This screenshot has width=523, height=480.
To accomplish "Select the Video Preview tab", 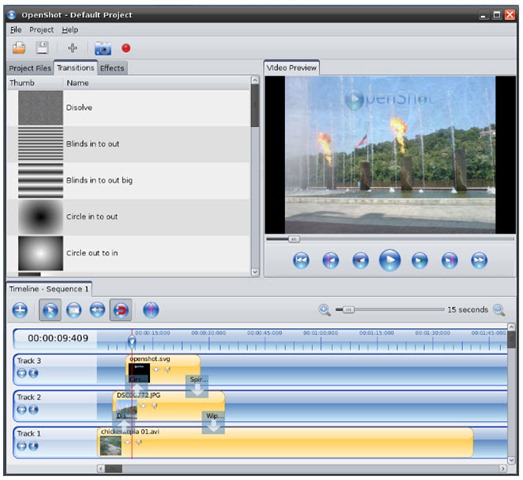I will (x=292, y=68).
